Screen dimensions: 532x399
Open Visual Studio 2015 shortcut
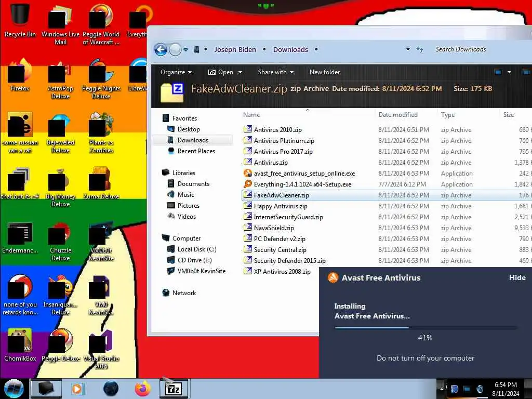coord(101,349)
